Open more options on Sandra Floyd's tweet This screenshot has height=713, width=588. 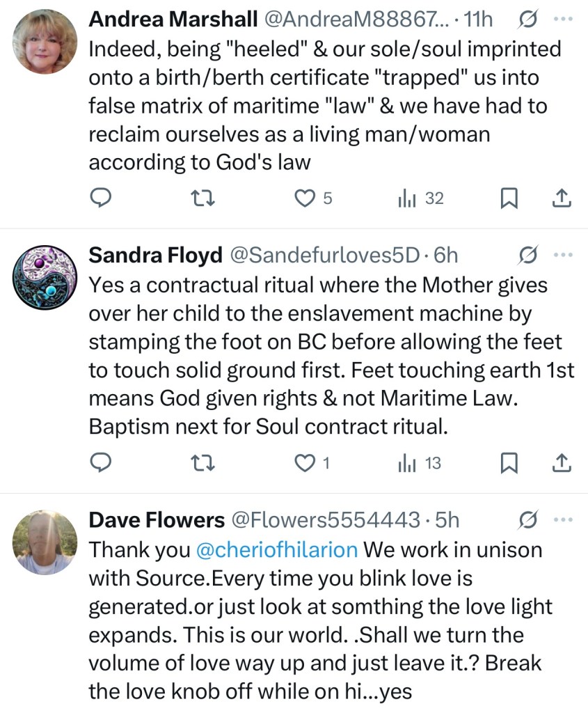click(x=562, y=254)
